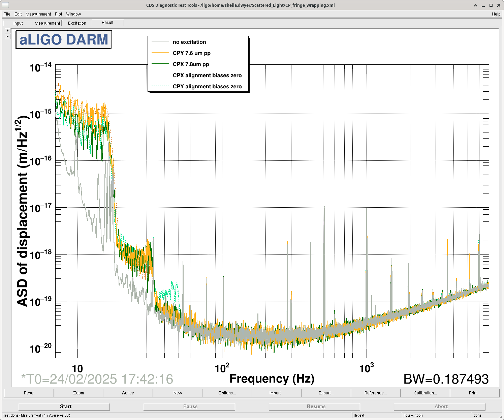Click the New plot button
The image size is (504, 420).
tap(178, 393)
